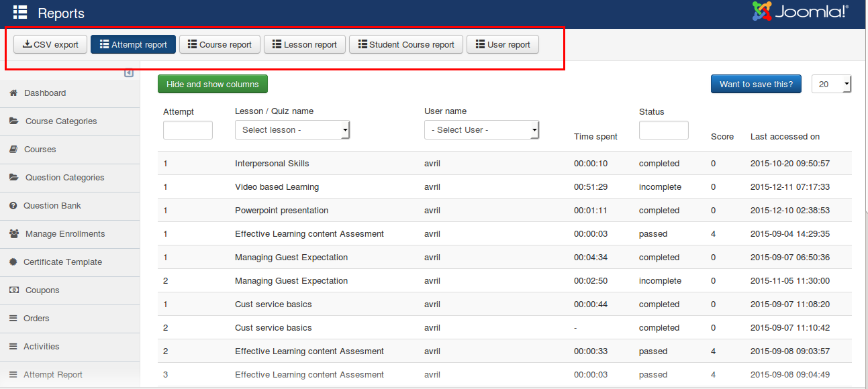Click the Coupons money icon
This screenshot has width=868, height=389.
pyautogui.click(x=13, y=290)
